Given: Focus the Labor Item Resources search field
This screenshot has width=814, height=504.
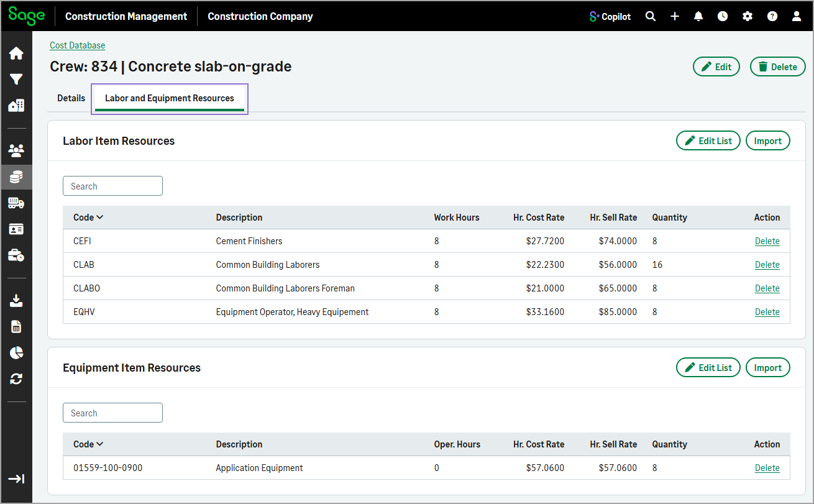Looking at the screenshot, I should [112, 186].
